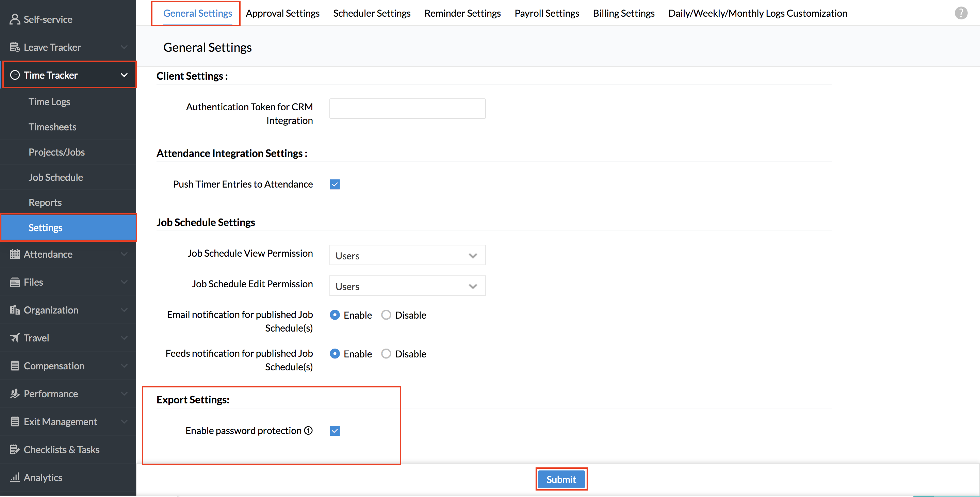The width and height of the screenshot is (980, 497).
Task: Click the password protection info icon
Action: pyautogui.click(x=309, y=430)
